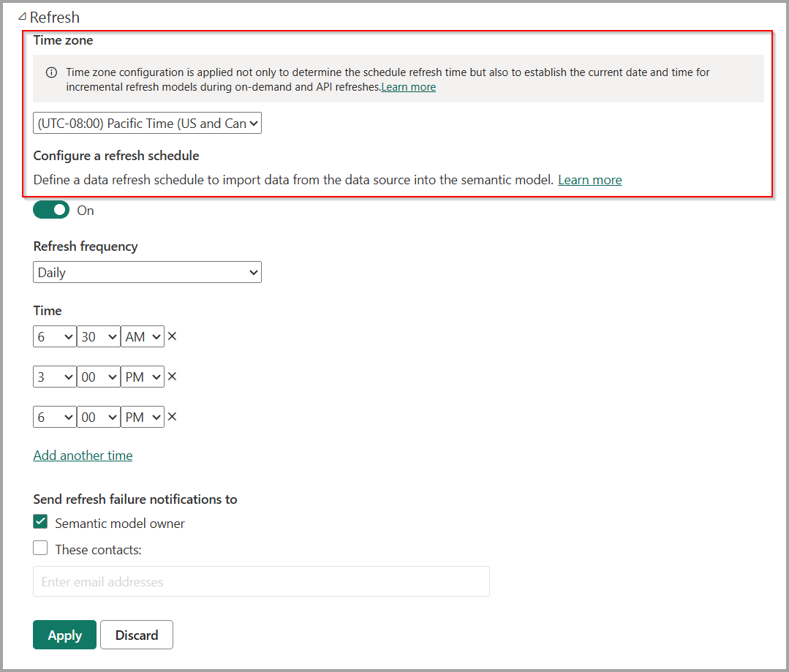The height and width of the screenshot is (672, 789).
Task: Click the Apply button
Action: pos(64,635)
